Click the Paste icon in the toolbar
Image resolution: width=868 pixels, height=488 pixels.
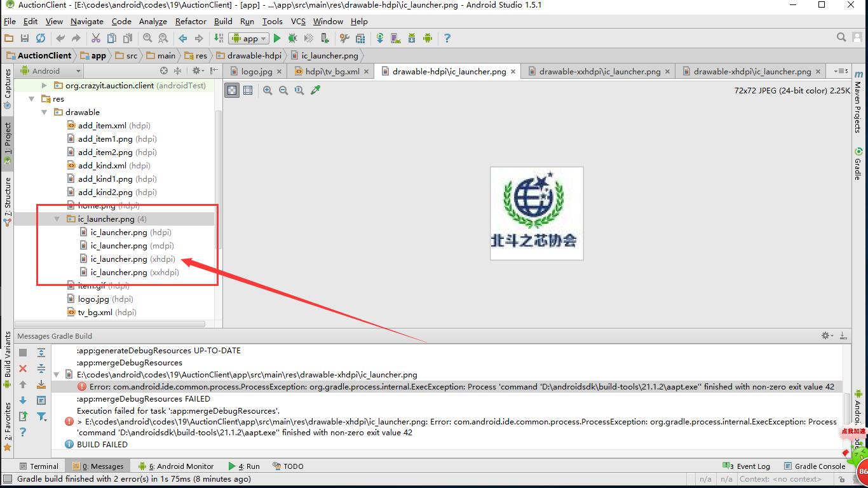click(127, 38)
